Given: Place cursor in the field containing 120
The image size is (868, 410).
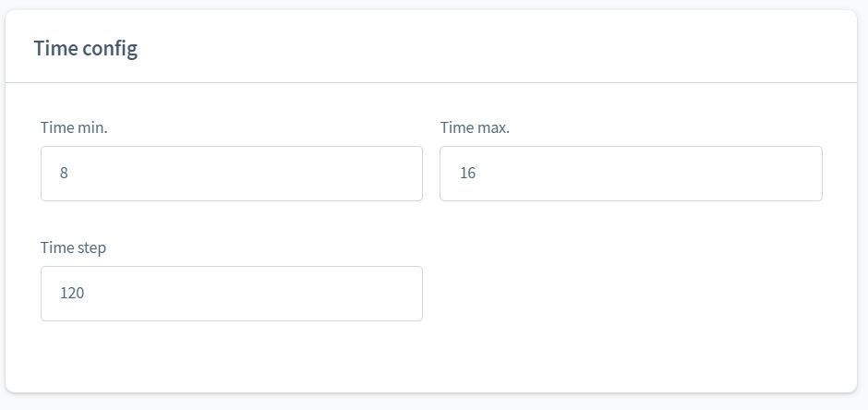Looking at the screenshot, I should tap(231, 294).
